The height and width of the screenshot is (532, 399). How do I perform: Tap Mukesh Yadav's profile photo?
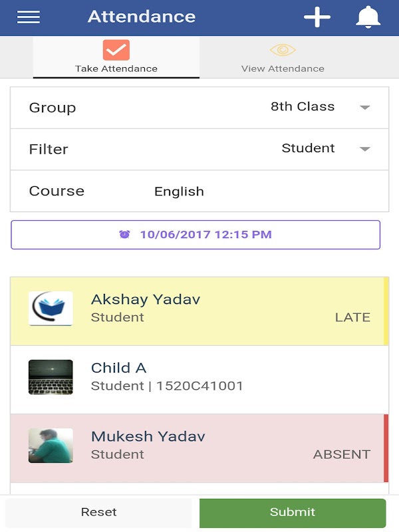click(x=51, y=446)
